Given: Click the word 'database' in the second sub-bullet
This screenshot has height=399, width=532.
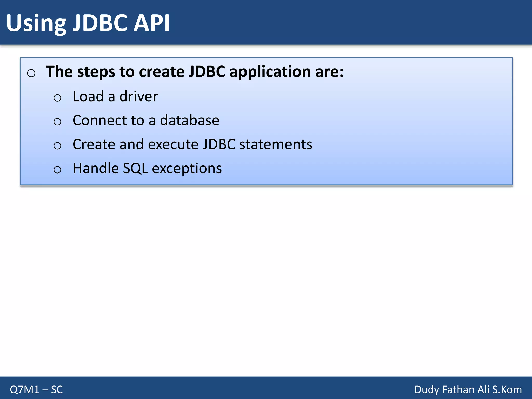Looking at the screenshot, I should tap(189, 120).
